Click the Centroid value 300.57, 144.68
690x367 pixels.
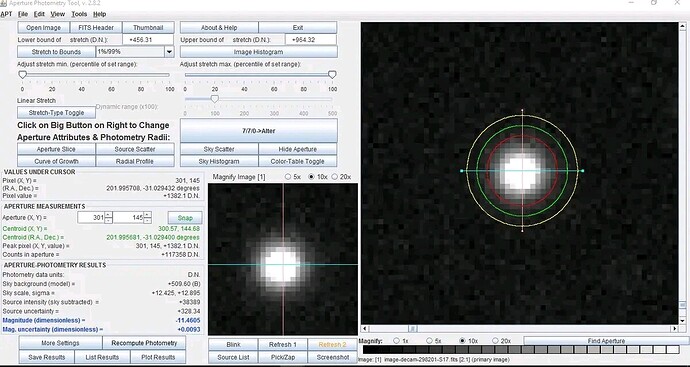coord(179,229)
